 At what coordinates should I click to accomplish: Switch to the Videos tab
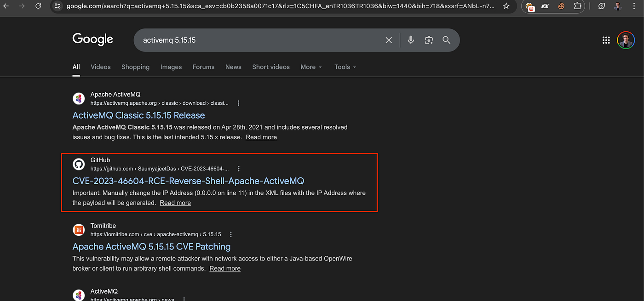click(x=101, y=67)
